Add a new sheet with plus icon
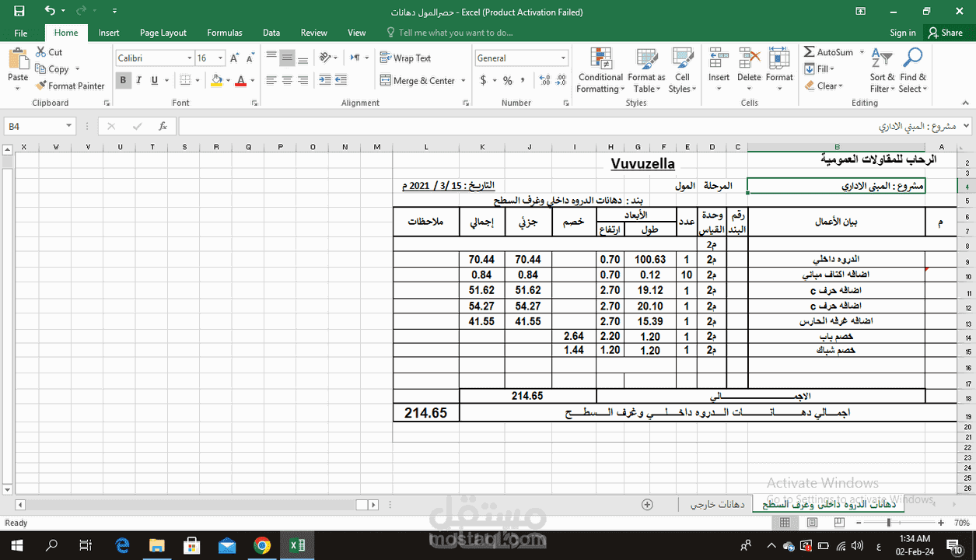This screenshot has width=976, height=560. click(x=647, y=505)
